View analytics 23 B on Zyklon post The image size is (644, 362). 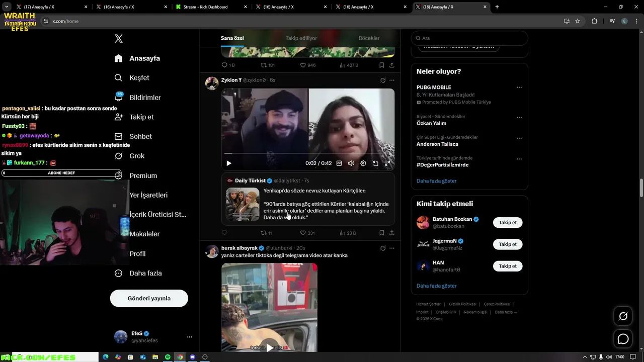tap(348, 233)
